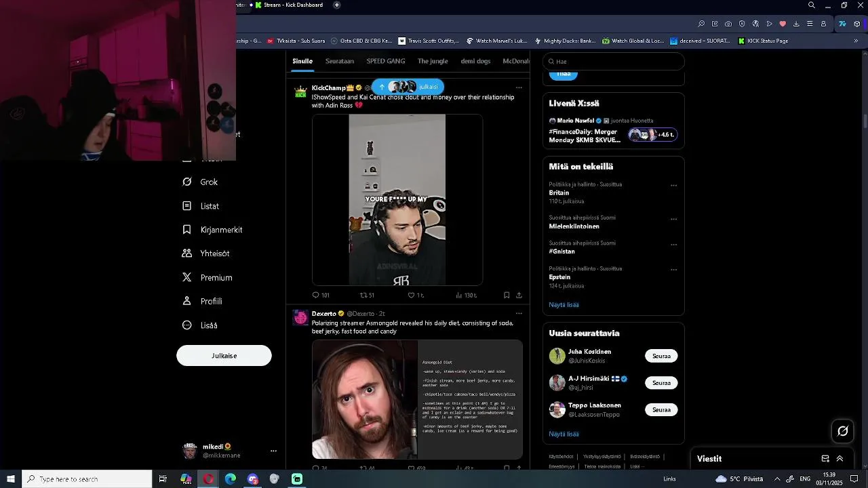Follow Juha Koskinen
The image size is (868, 488).
[661, 356]
